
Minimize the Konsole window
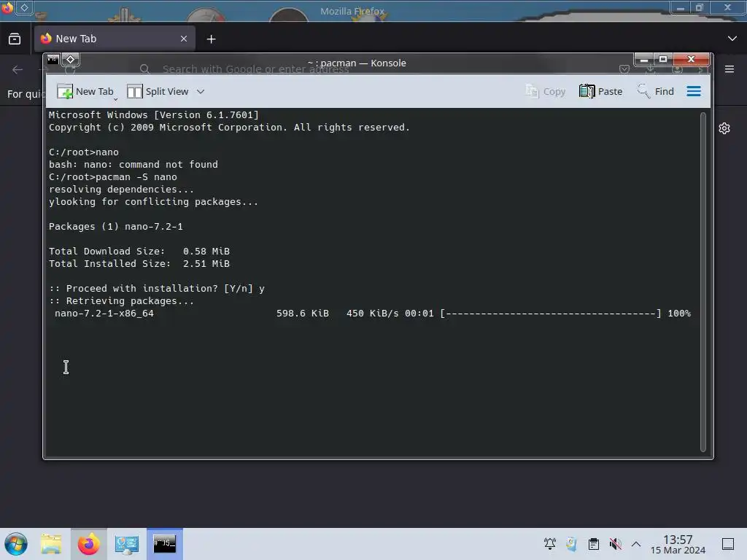tap(643, 60)
